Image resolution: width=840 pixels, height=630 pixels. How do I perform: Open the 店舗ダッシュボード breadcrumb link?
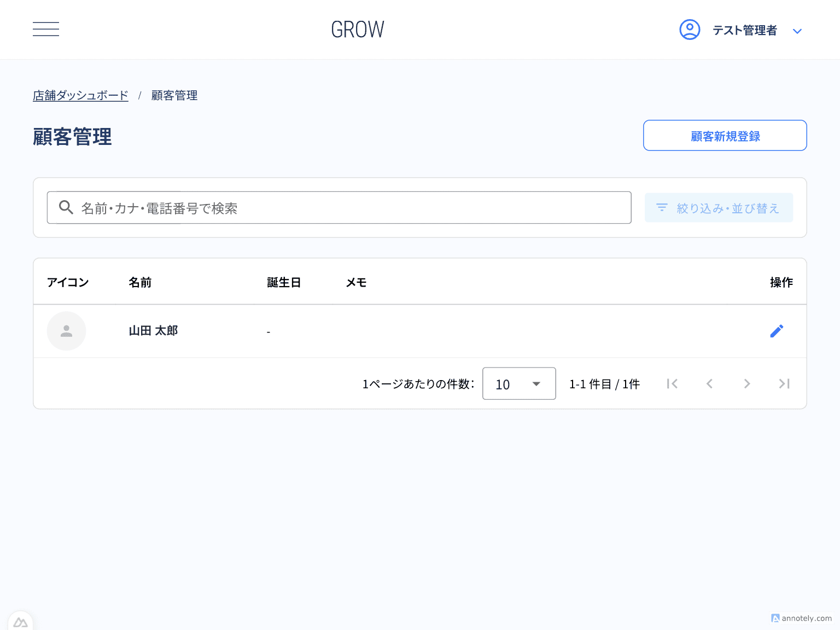pos(80,95)
